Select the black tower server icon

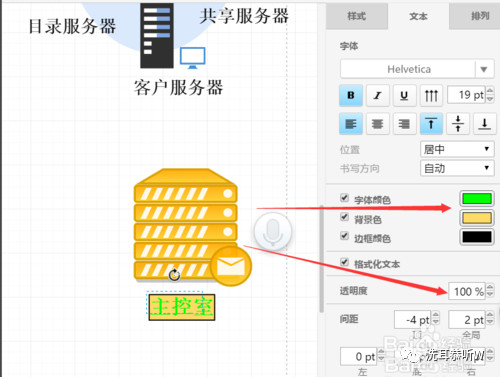[x=157, y=36]
